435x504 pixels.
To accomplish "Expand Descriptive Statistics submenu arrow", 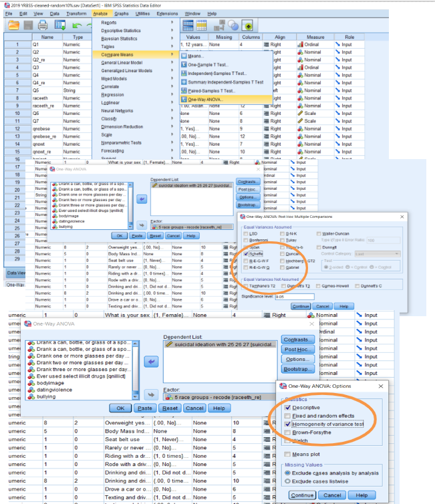I will tap(172, 31).
